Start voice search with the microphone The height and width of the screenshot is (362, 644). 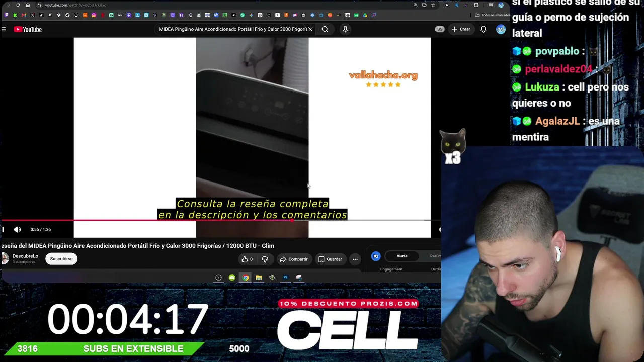345,29
